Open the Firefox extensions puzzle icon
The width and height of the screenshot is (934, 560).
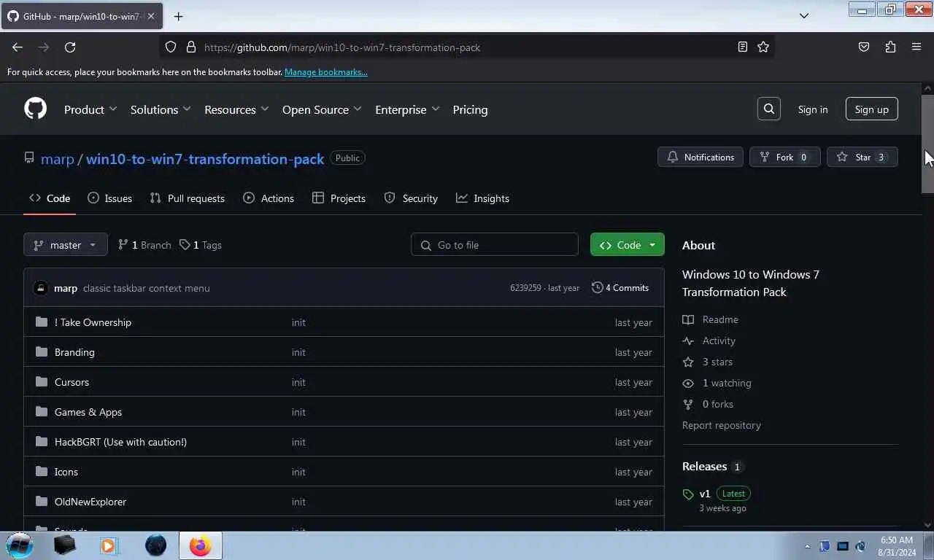tap(890, 47)
